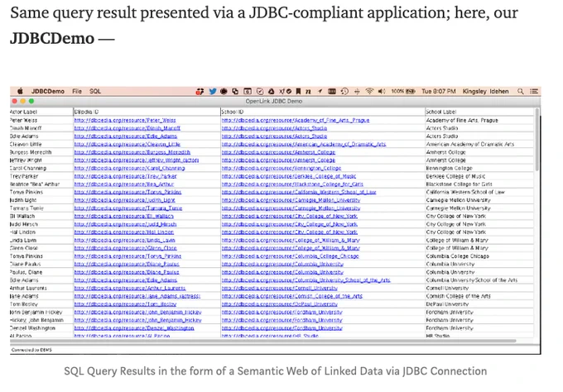Select the 'Trey Parker' actor label cell
563x392 pixels.
[x=41, y=176]
